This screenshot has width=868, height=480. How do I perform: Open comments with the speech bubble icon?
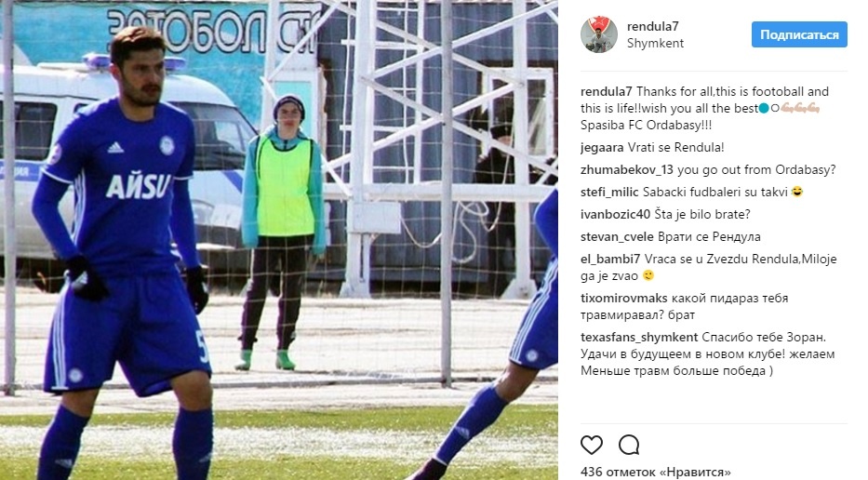(629, 445)
